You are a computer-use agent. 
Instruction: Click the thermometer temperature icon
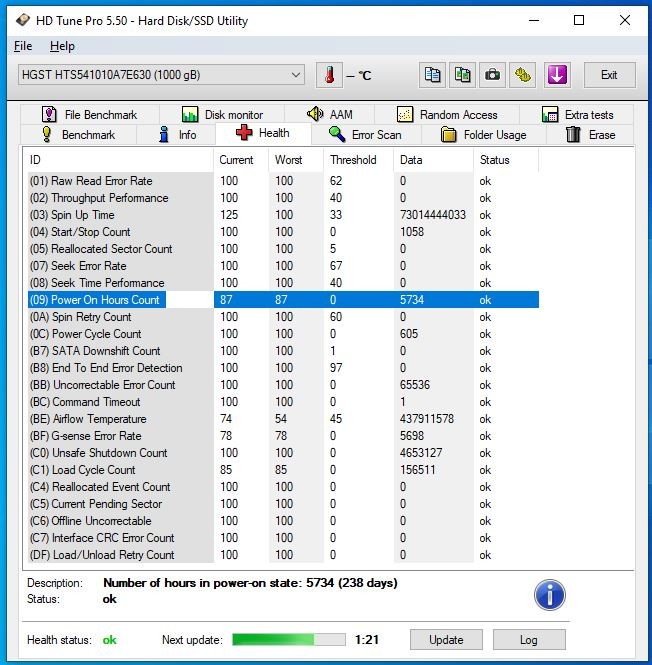(329, 75)
